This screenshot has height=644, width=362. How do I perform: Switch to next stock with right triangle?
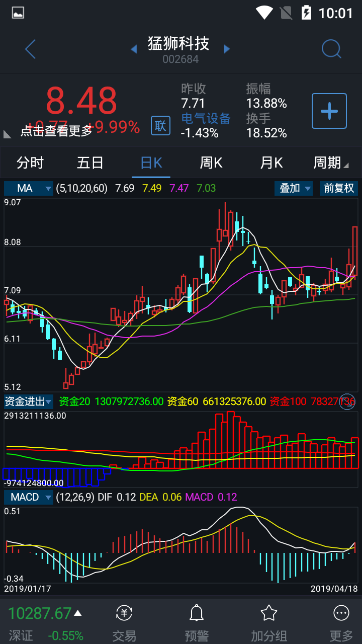pos(227,49)
